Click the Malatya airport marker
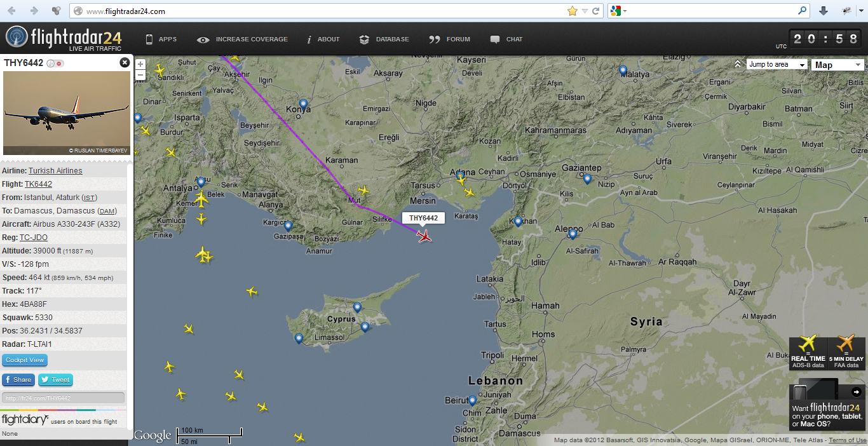868x446 pixels. (623, 71)
